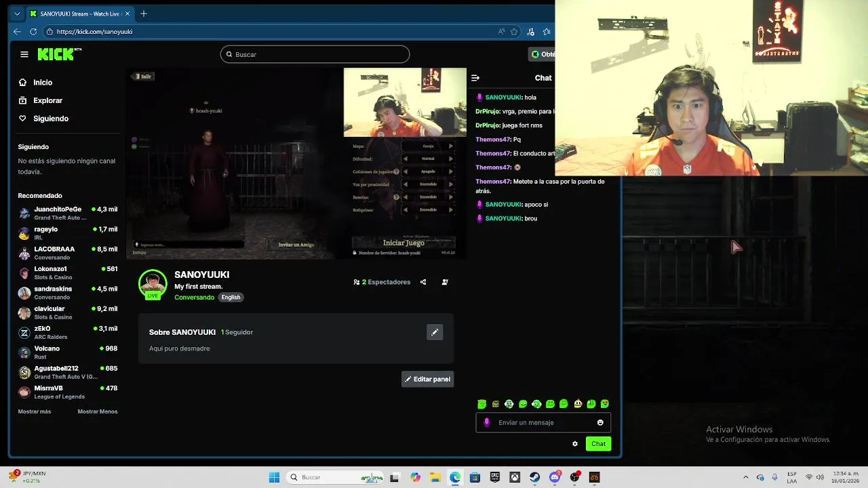The image size is (868, 488).
Task: Collapse list with Mostrar Menos
Action: point(98,411)
